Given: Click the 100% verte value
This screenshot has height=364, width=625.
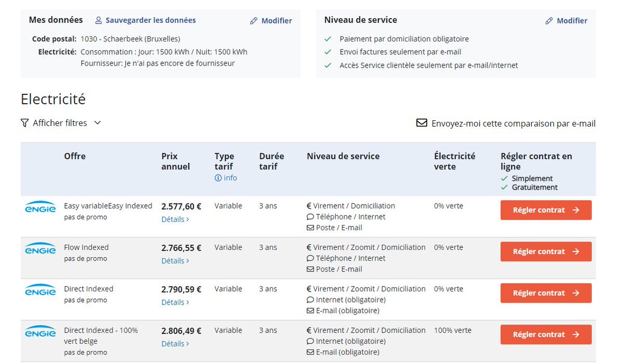Looking at the screenshot, I should pos(453,330).
